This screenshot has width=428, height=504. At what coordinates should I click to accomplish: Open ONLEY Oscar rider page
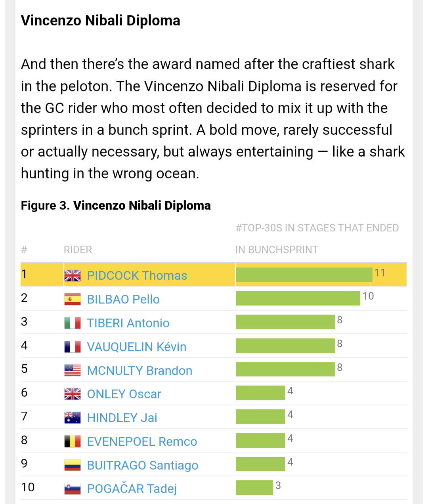(124, 394)
